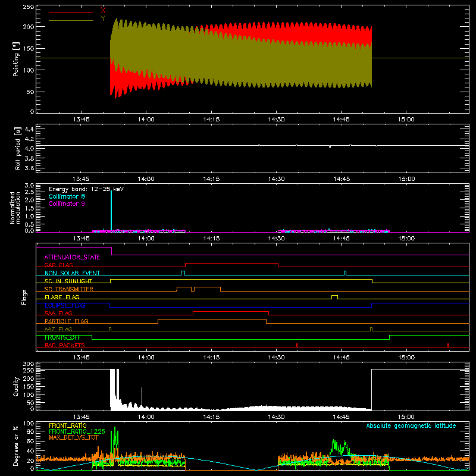Click the 'Energy band: 12-25 keV' text

pyautogui.click(x=86, y=189)
